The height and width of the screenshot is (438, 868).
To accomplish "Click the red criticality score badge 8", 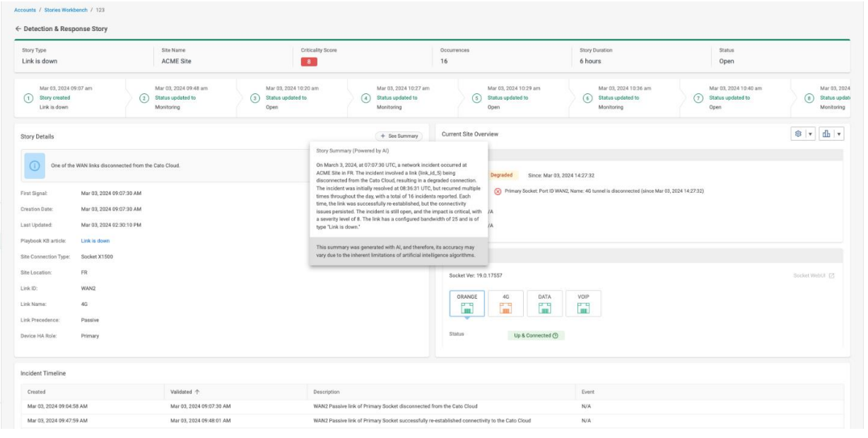I will click(x=308, y=61).
